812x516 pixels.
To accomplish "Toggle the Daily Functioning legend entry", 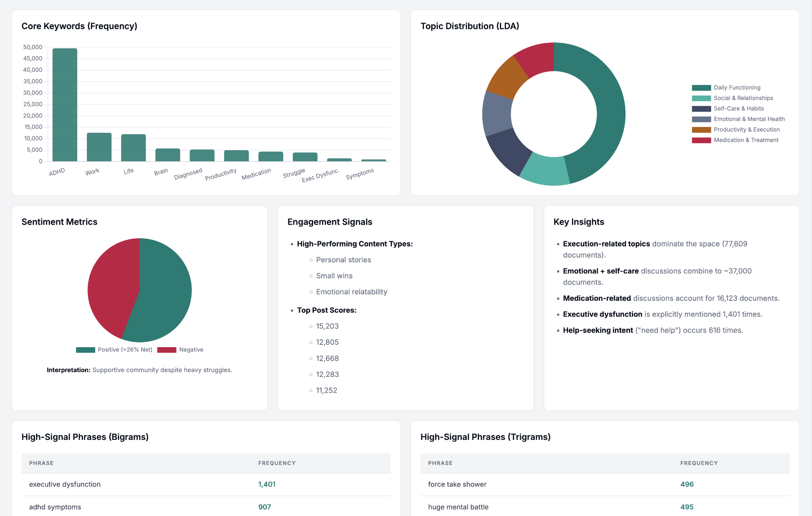I will click(x=726, y=88).
